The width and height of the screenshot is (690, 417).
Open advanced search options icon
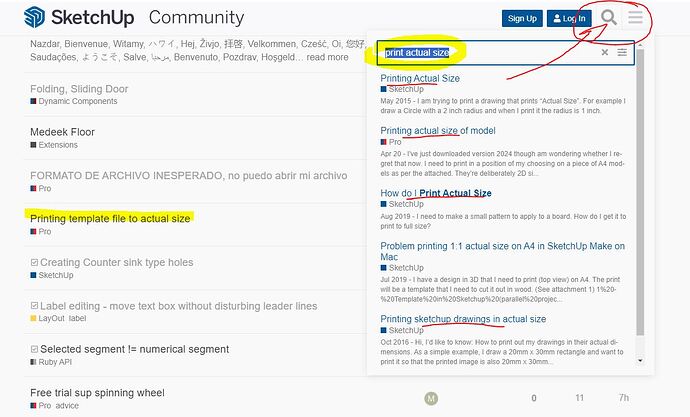[622, 52]
